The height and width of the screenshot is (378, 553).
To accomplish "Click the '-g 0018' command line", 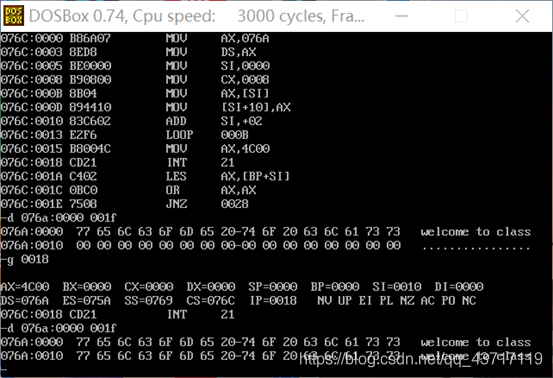I will 25,259.
